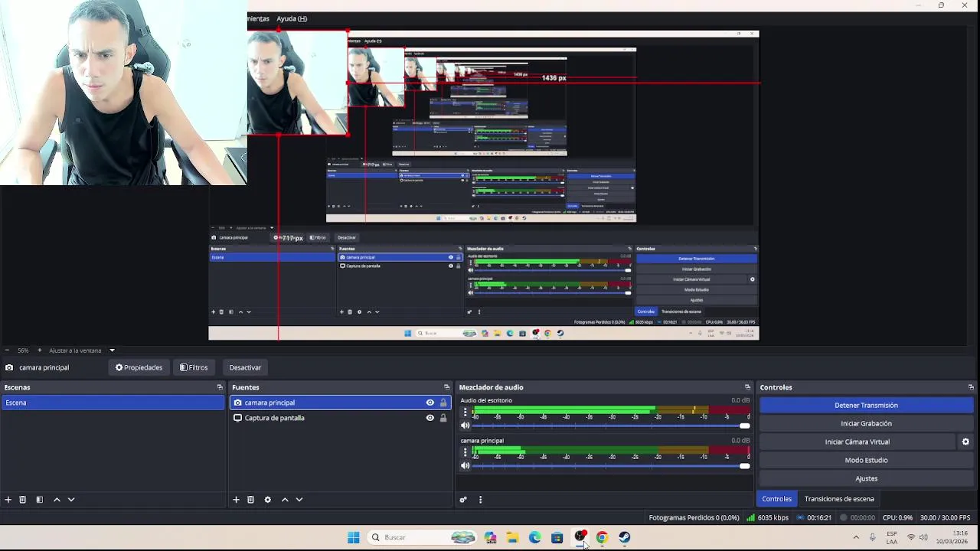The height and width of the screenshot is (551, 980).
Task: Select Escena in scenes list
Action: click(x=113, y=403)
